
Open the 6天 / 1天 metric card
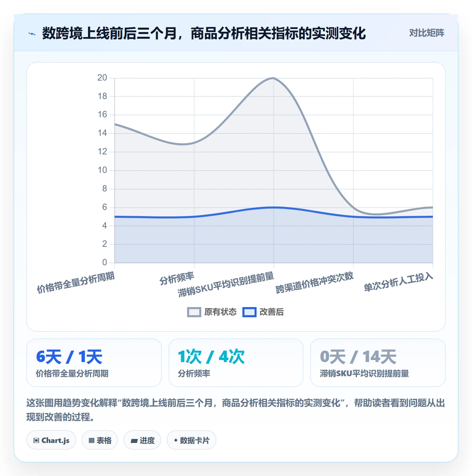point(94,363)
